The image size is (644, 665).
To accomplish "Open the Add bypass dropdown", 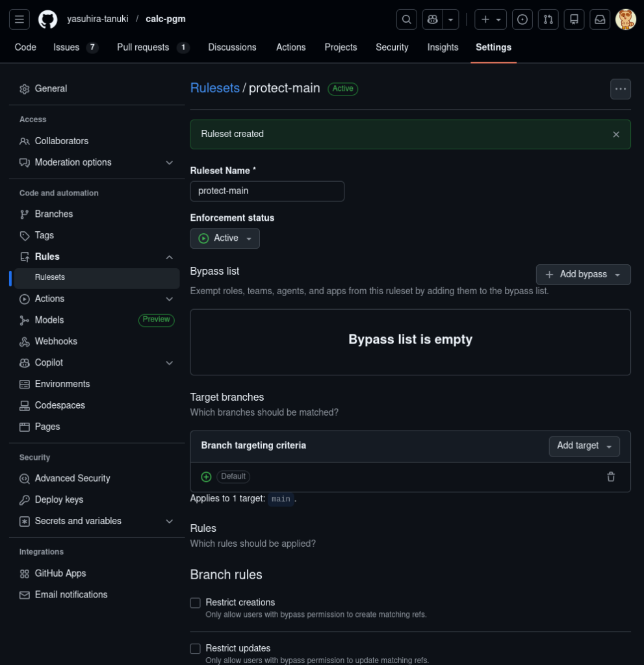I will pyautogui.click(x=583, y=274).
